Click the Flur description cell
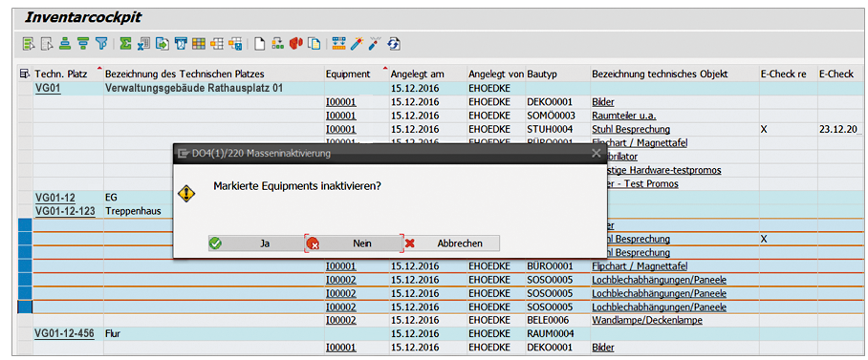The image size is (868, 360). (x=213, y=334)
